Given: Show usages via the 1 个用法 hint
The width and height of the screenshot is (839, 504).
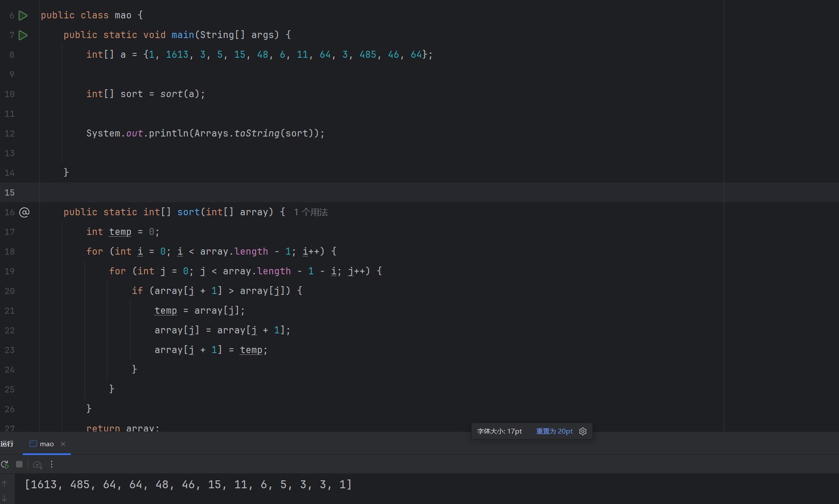Looking at the screenshot, I should point(311,212).
